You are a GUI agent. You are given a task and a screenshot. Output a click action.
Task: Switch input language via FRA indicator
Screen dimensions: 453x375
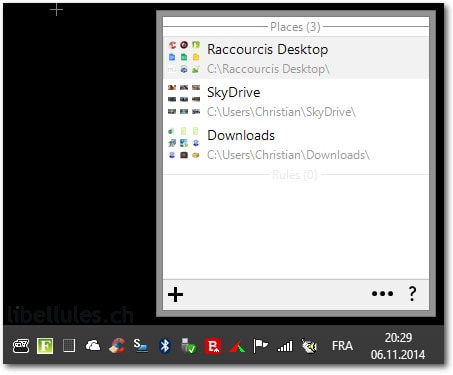point(342,346)
